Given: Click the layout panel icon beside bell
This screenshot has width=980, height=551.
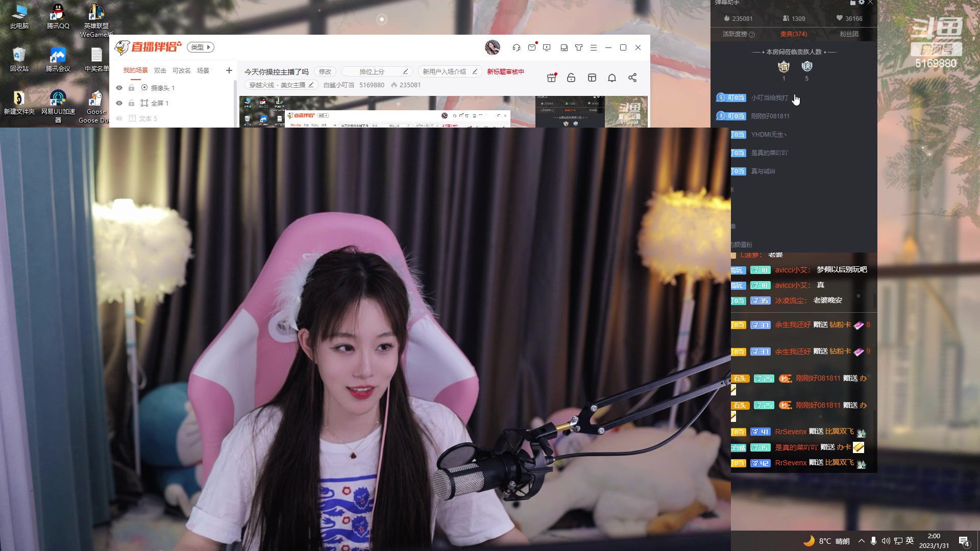Looking at the screenshot, I should 592,78.
